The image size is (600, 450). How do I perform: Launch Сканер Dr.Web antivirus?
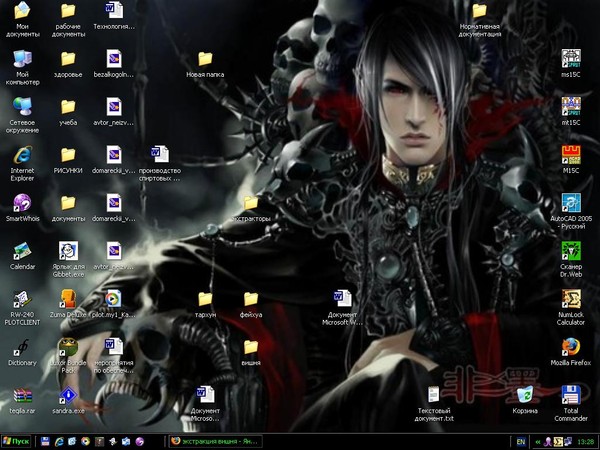point(571,259)
